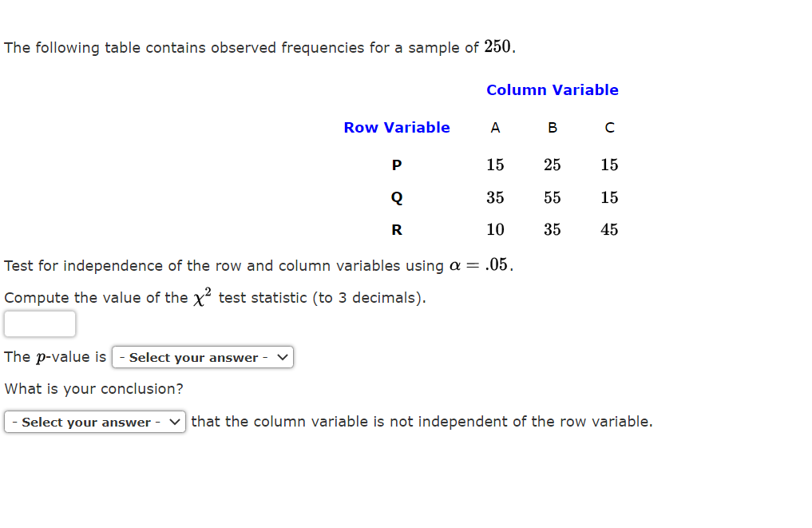The height and width of the screenshot is (528, 812).
Task: Select column header C
Action: [x=609, y=128]
